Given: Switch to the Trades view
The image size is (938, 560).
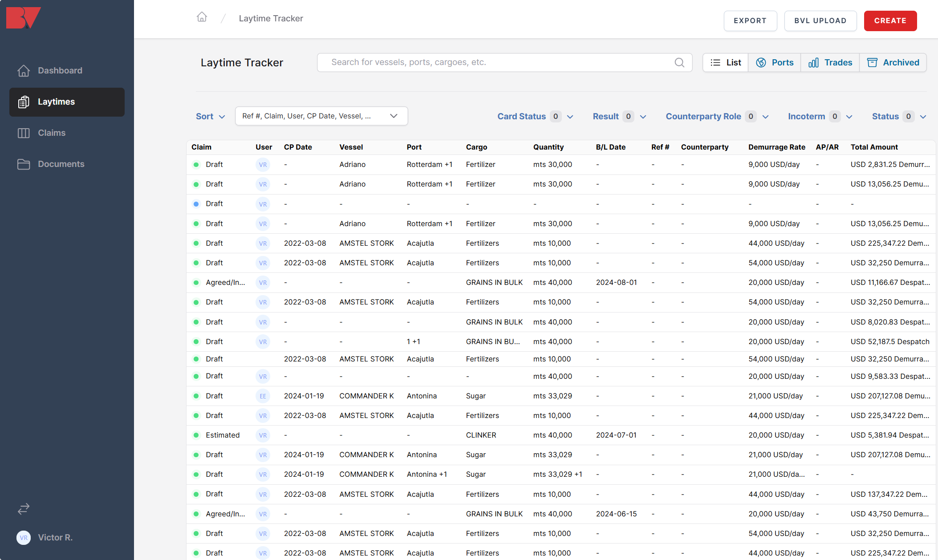Looking at the screenshot, I should point(830,63).
